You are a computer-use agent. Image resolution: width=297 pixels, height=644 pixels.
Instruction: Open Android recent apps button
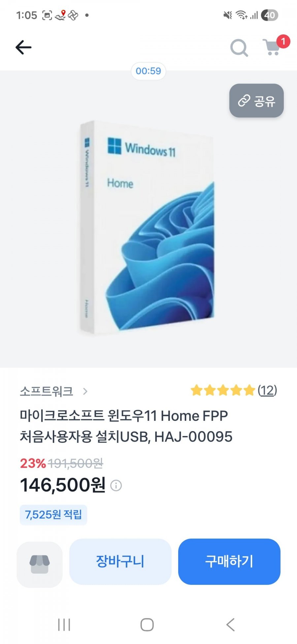click(x=64, y=625)
